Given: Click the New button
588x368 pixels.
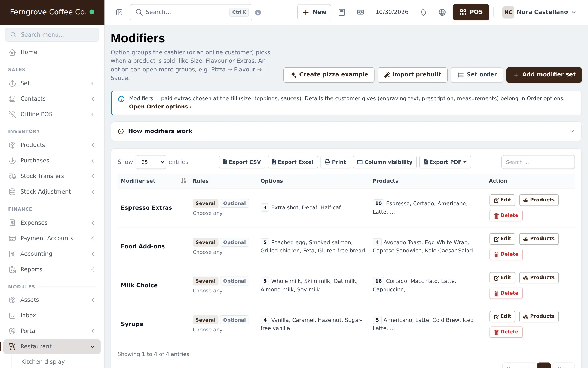Looking at the screenshot, I should coord(314,12).
